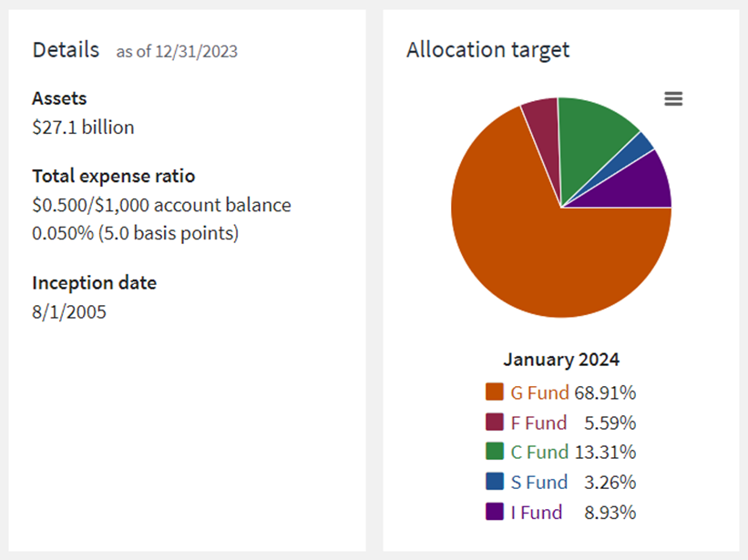Toggle the blue S Fund legend swatch
The width and height of the screenshot is (748, 560).
pyautogui.click(x=495, y=482)
